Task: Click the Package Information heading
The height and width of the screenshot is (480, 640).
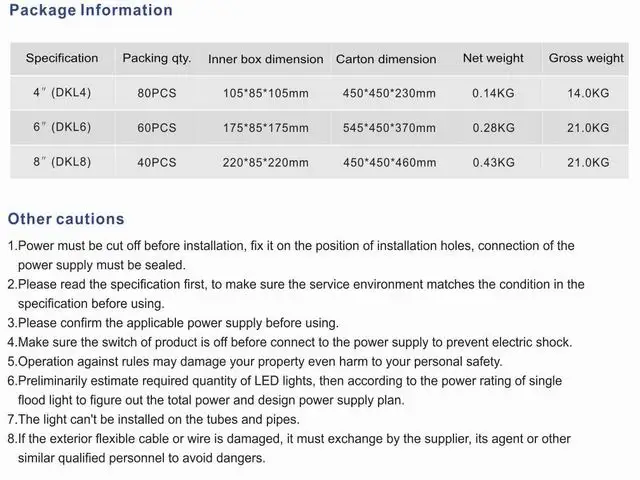Action: [x=91, y=10]
